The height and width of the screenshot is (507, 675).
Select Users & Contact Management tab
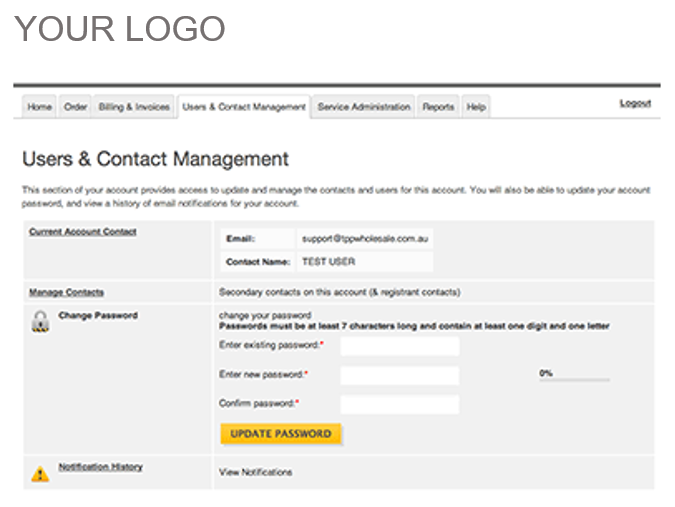[244, 107]
